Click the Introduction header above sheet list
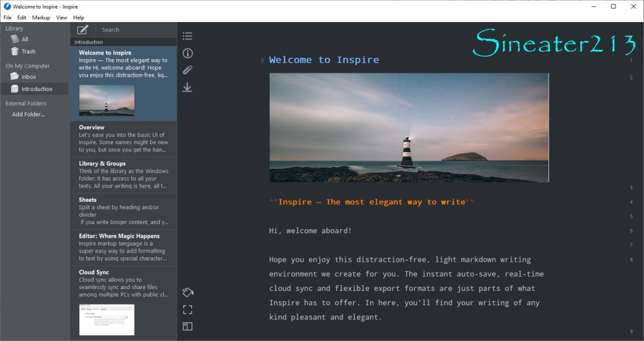 pos(89,42)
